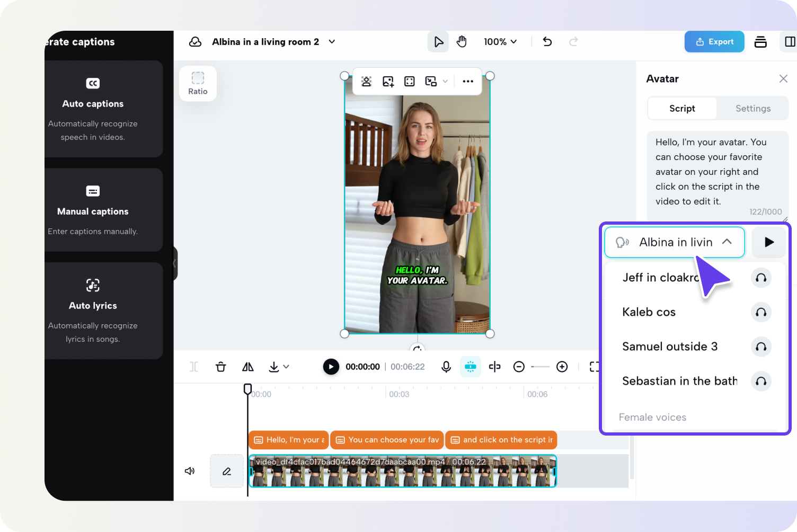Image resolution: width=797 pixels, height=532 pixels.
Task: Toggle the timeline snapping icon
Action: (470, 367)
